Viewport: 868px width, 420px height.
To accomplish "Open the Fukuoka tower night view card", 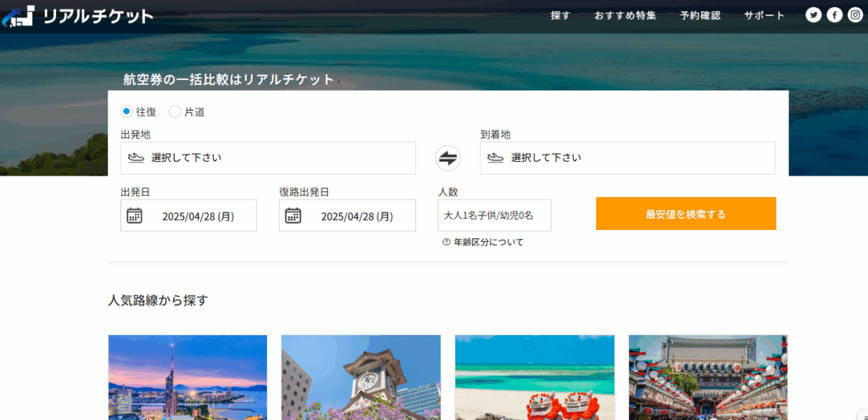I will [187, 378].
